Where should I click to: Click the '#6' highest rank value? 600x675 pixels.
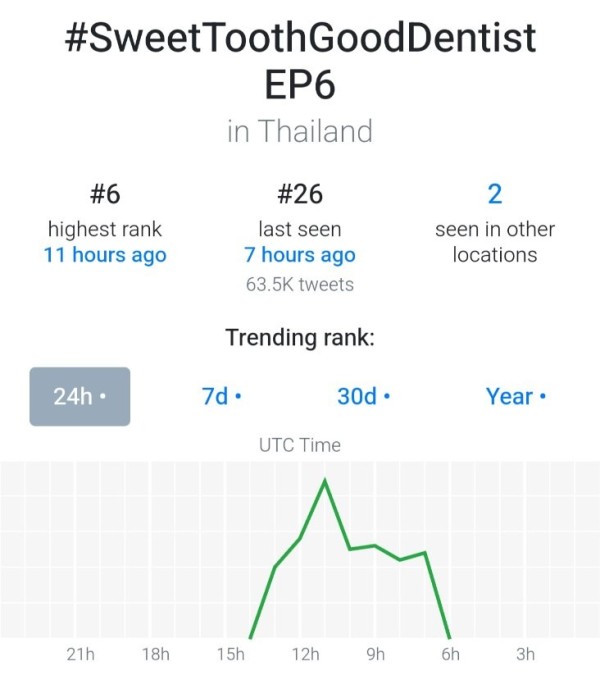pyautogui.click(x=105, y=194)
